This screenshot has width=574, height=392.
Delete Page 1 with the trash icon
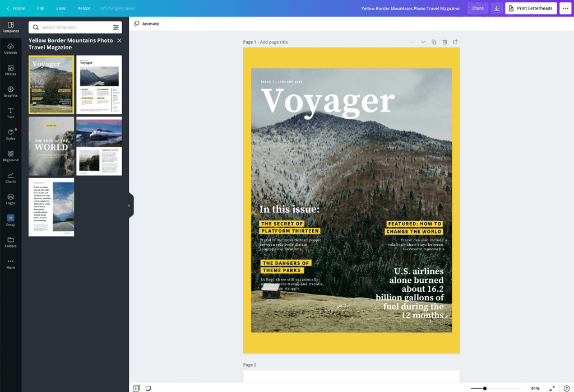pyautogui.click(x=444, y=41)
